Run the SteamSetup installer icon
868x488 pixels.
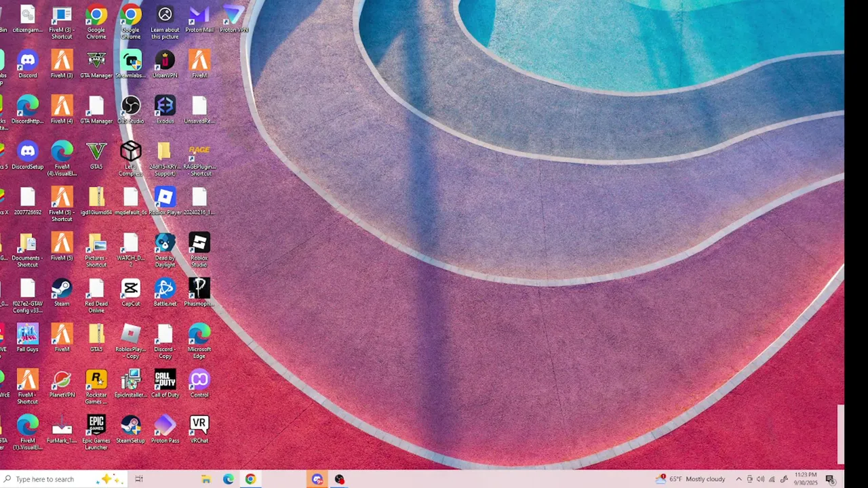(x=131, y=428)
